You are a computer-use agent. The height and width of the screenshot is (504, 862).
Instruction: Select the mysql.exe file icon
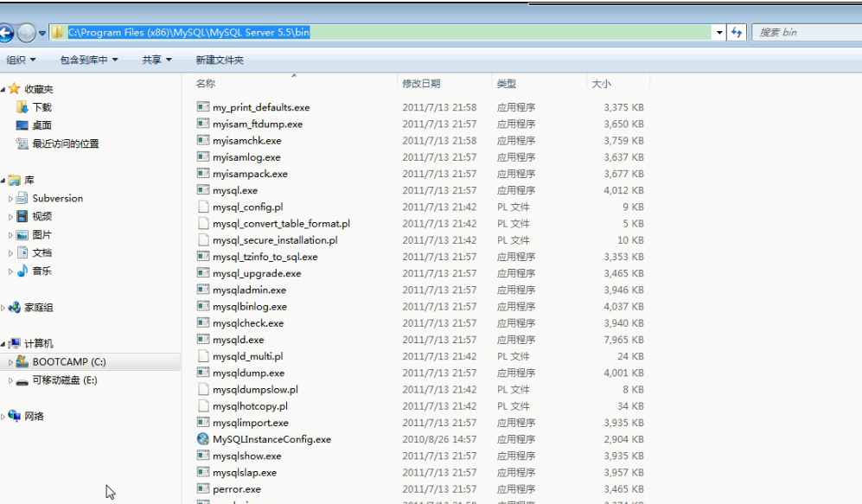203,189
